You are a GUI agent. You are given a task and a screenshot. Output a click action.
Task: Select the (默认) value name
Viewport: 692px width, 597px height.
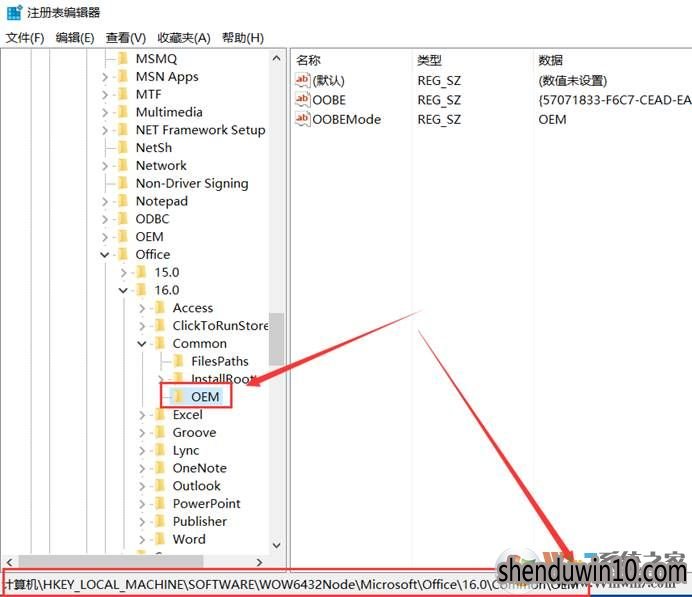coord(328,81)
